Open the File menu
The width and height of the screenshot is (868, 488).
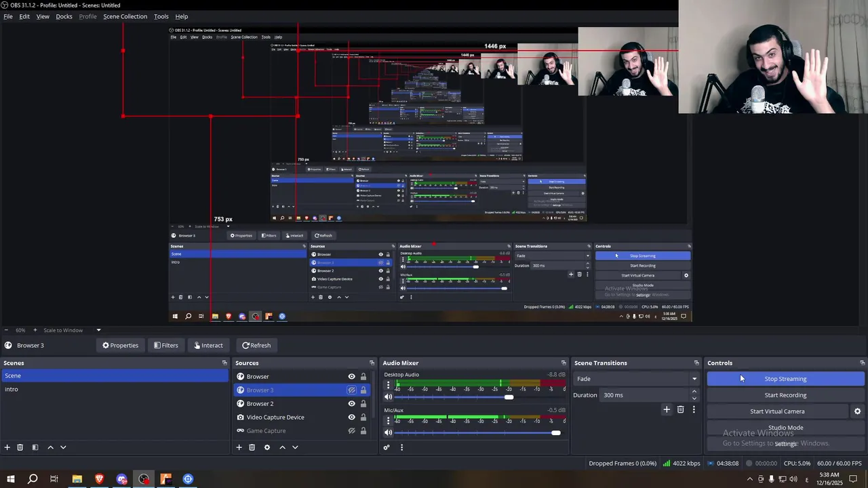coord(8,16)
